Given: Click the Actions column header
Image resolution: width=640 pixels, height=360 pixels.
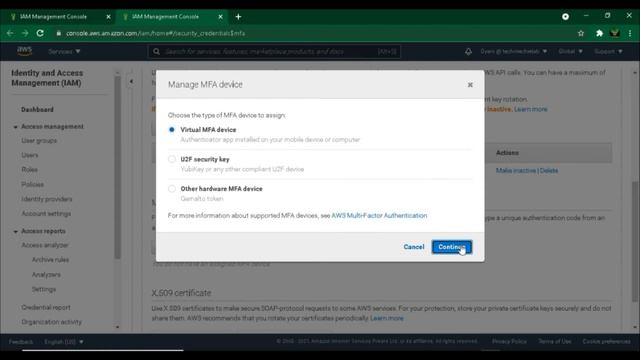Looking at the screenshot, I should click(507, 153).
